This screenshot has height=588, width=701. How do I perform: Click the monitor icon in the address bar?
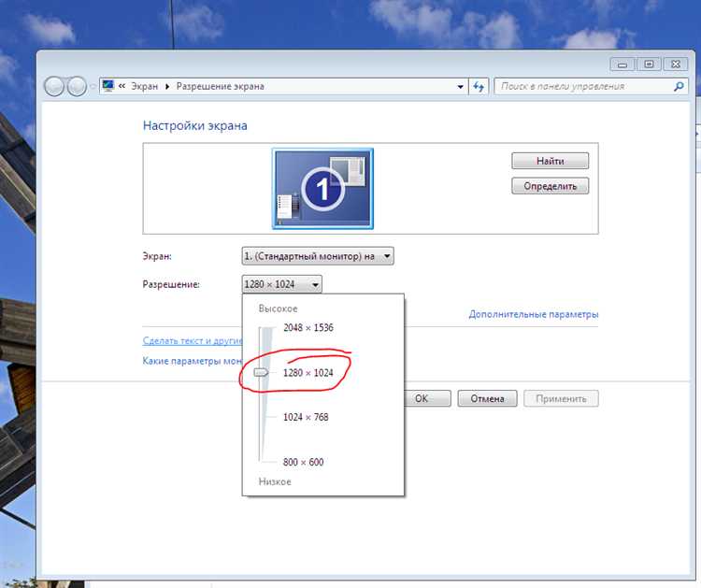coord(108,86)
